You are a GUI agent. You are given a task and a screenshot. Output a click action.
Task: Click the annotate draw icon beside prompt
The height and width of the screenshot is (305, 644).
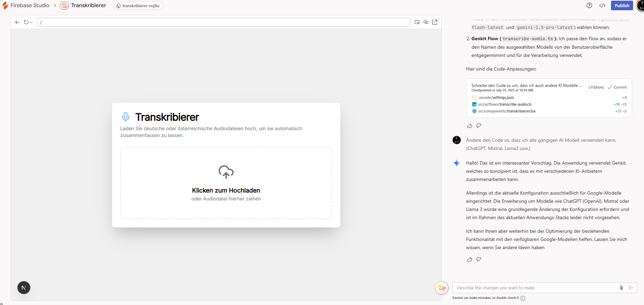(x=442, y=288)
